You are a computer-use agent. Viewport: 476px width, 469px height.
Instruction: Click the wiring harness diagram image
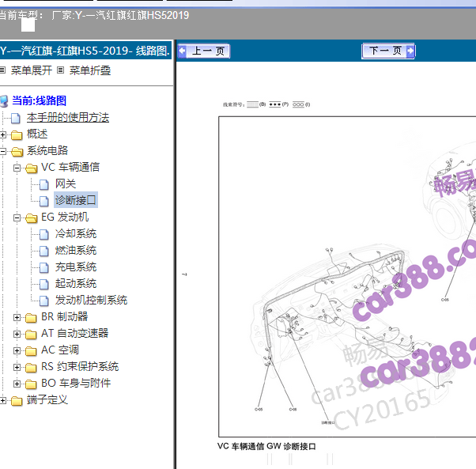[x=347, y=277]
